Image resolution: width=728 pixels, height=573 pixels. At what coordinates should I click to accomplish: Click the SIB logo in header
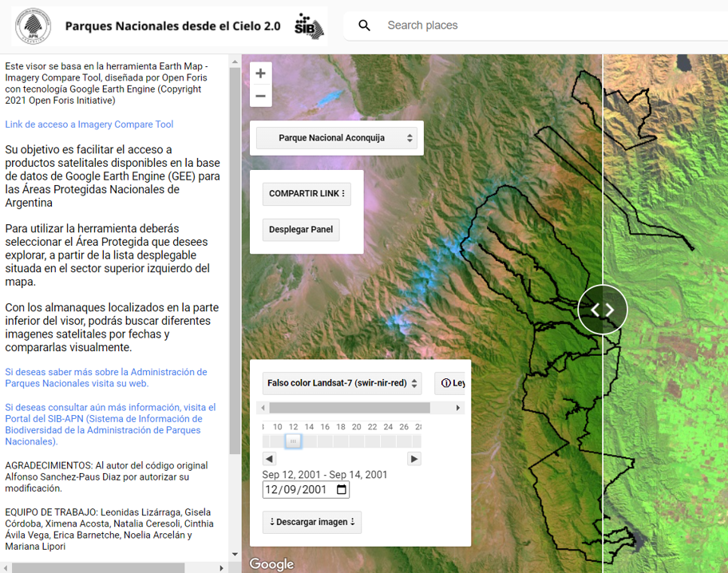(x=309, y=26)
